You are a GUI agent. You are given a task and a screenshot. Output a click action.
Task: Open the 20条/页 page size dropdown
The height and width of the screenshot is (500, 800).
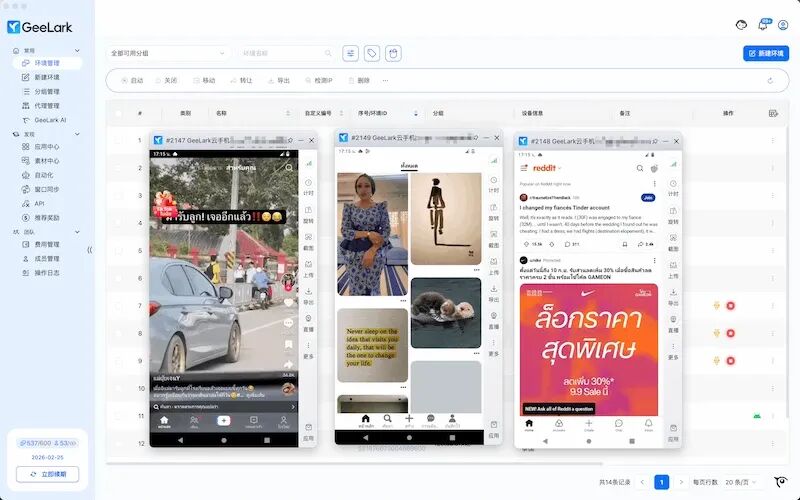[741, 482]
